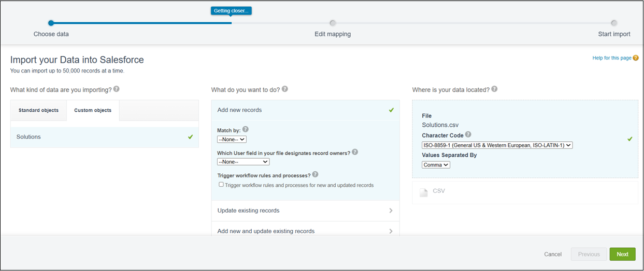Click green checkmark in file upload panel

point(630,139)
